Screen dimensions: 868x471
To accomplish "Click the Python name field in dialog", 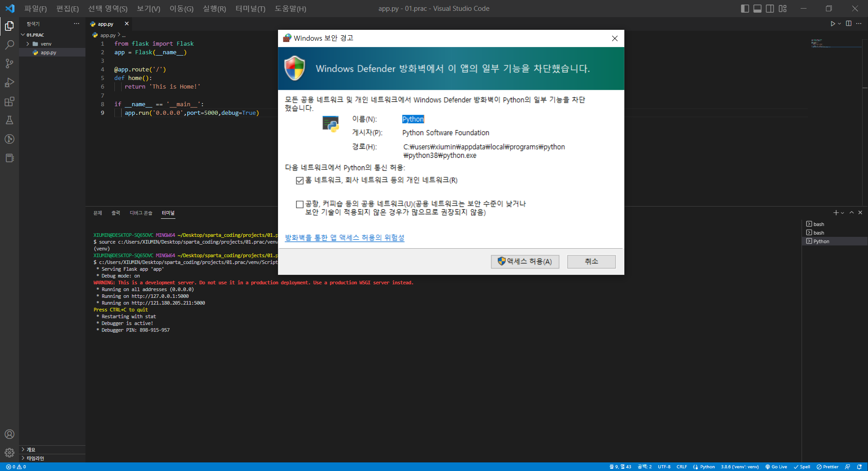I will point(413,119).
